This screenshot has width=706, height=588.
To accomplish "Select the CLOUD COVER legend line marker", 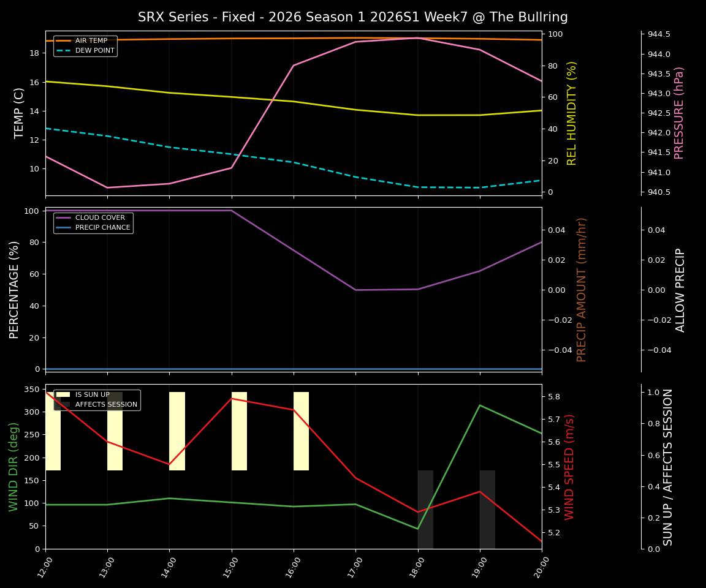I will 64,217.
